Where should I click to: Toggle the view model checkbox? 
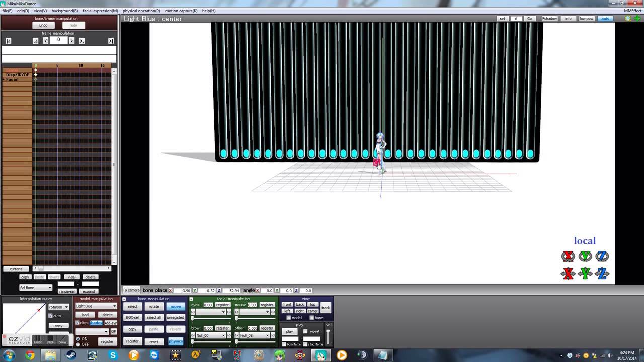pos(288,318)
